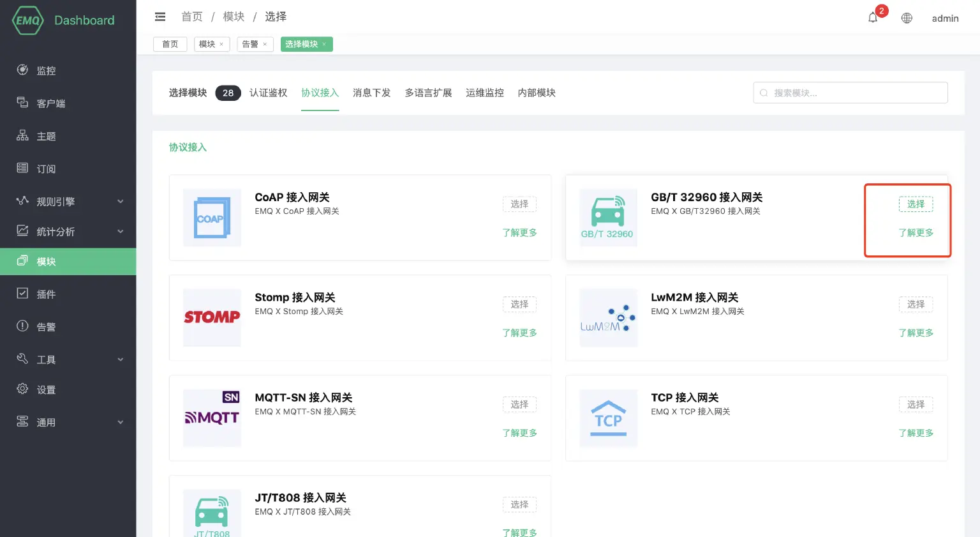Open the language globe icon

(907, 18)
